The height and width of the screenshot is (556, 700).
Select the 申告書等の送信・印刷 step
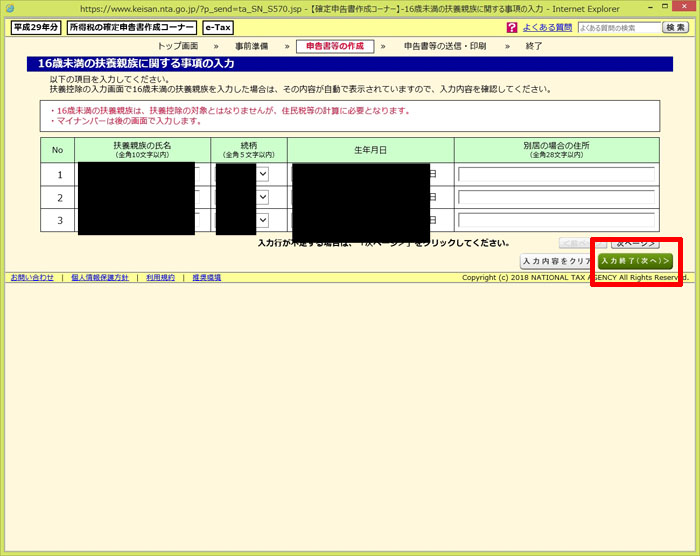445,46
